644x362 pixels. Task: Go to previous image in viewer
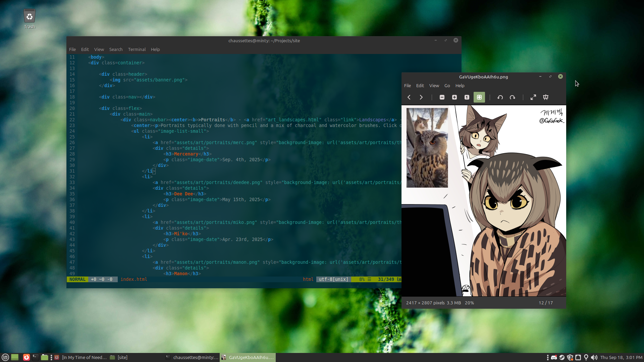(x=409, y=97)
